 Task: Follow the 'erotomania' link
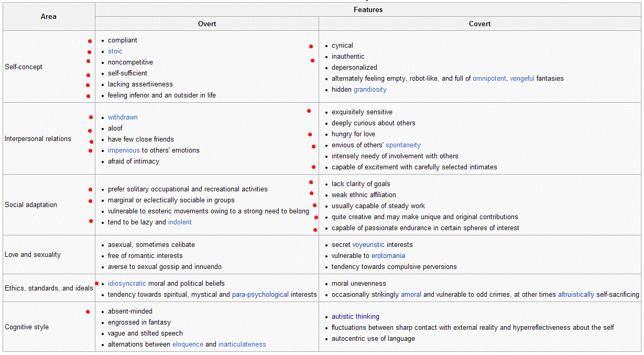pos(388,256)
